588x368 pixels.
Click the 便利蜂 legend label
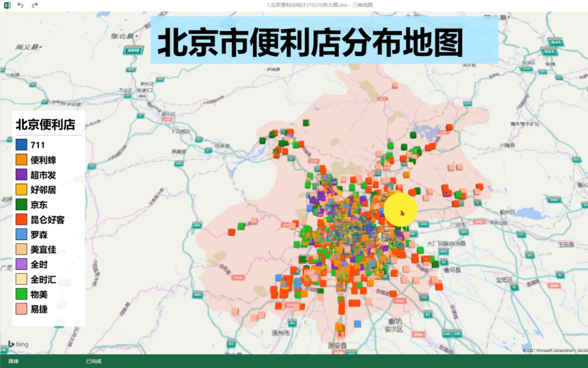pyautogui.click(x=43, y=160)
